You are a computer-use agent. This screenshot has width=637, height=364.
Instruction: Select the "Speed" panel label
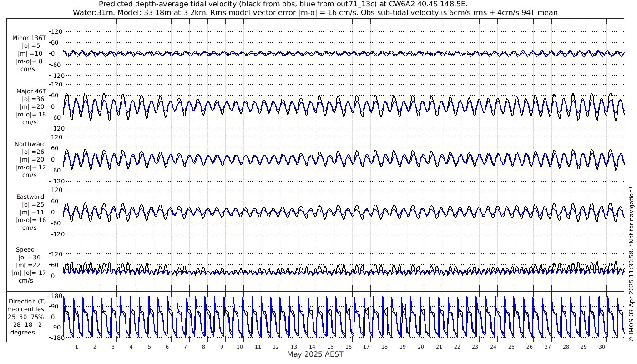click(x=25, y=250)
